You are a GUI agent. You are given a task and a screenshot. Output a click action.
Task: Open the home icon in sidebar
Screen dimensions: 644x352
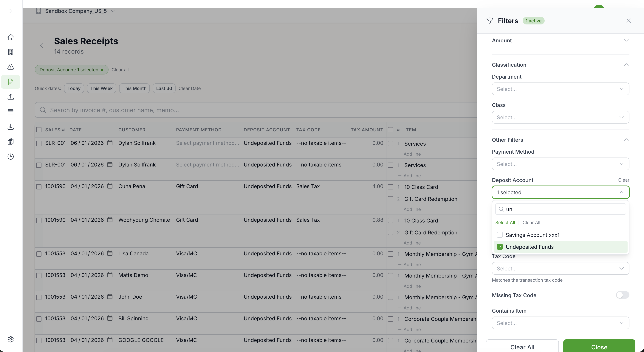click(x=10, y=37)
